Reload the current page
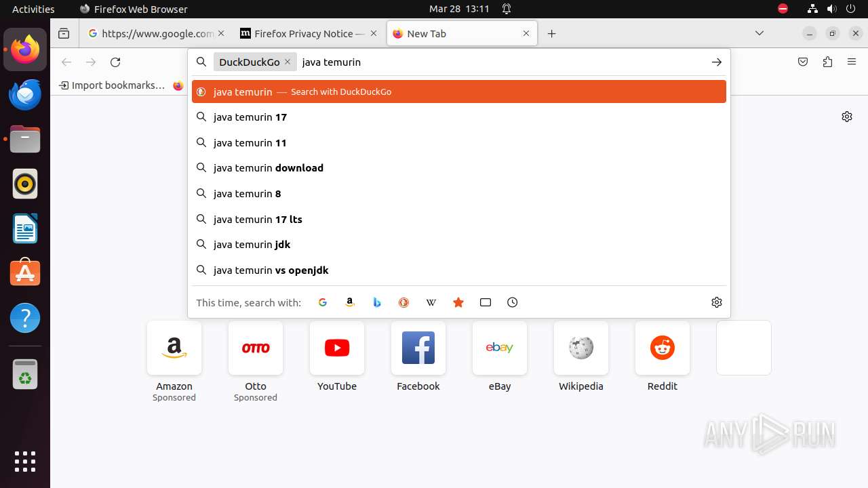 [115, 62]
